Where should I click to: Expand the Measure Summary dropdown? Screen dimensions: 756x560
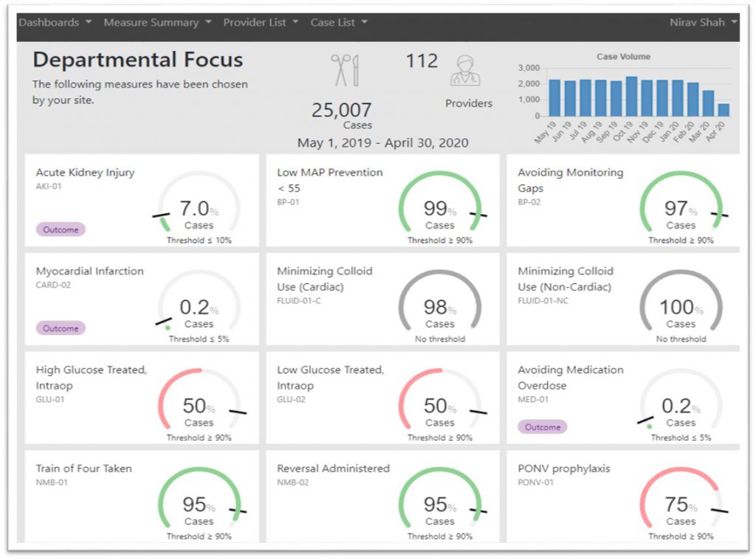(x=157, y=22)
